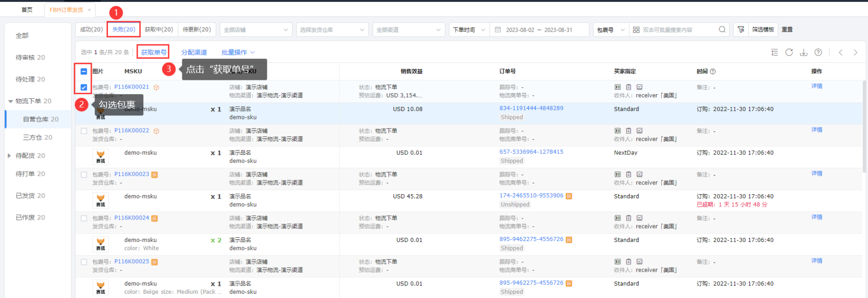The width and height of the screenshot is (868, 298).
Task: Click the 获取单号 button
Action: tap(153, 52)
